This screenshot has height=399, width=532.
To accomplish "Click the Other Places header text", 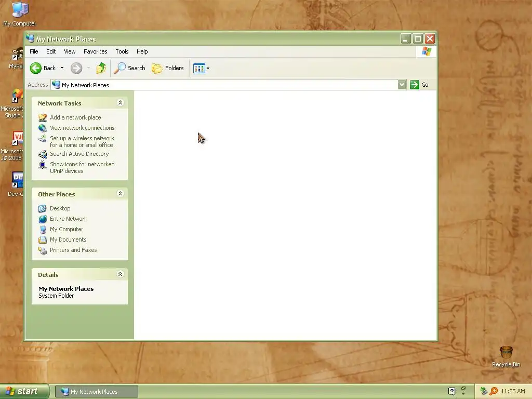I will 56,194.
